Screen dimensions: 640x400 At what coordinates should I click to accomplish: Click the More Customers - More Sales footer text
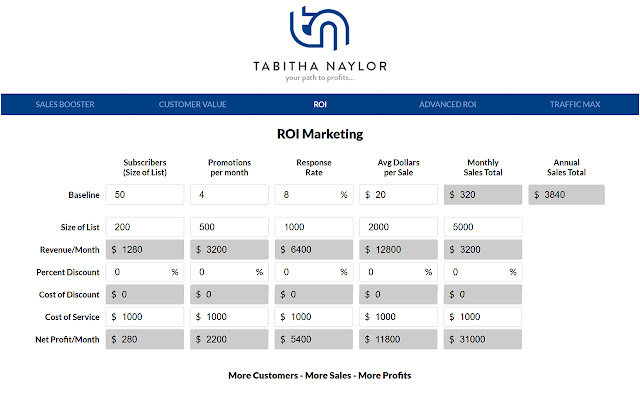pyautogui.click(x=320, y=376)
